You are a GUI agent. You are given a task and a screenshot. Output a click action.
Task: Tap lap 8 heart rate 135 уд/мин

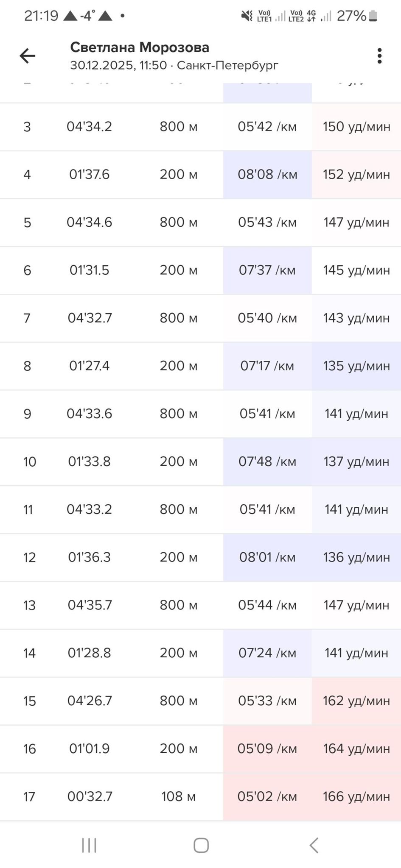356,366
